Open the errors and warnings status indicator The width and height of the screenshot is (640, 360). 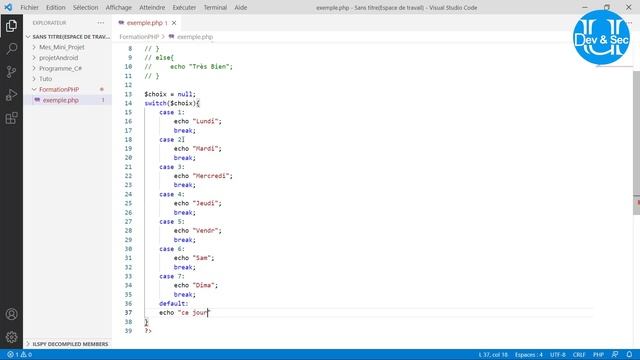[19, 355]
